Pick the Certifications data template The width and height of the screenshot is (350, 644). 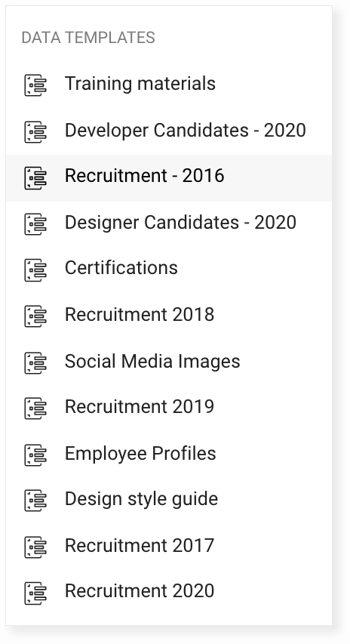coord(121,268)
